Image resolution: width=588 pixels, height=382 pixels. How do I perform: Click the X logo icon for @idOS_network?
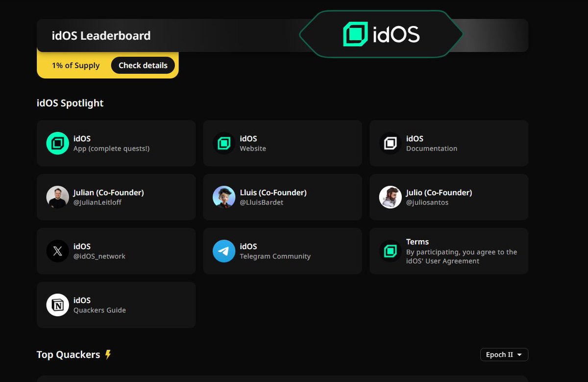coord(57,251)
